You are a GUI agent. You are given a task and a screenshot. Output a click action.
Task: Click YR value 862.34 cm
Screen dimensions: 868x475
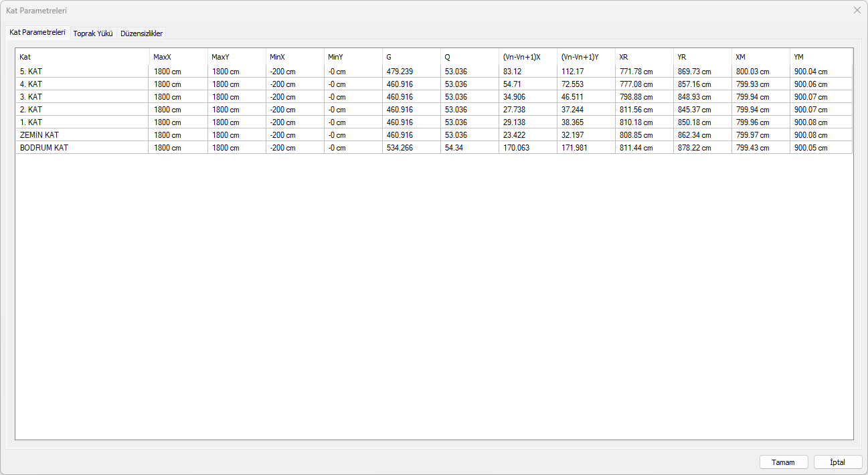[x=702, y=135]
